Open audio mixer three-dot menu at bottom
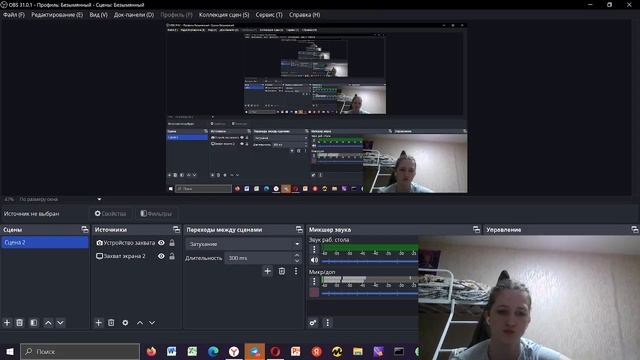The height and width of the screenshot is (360, 640). [x=327, y=322]
